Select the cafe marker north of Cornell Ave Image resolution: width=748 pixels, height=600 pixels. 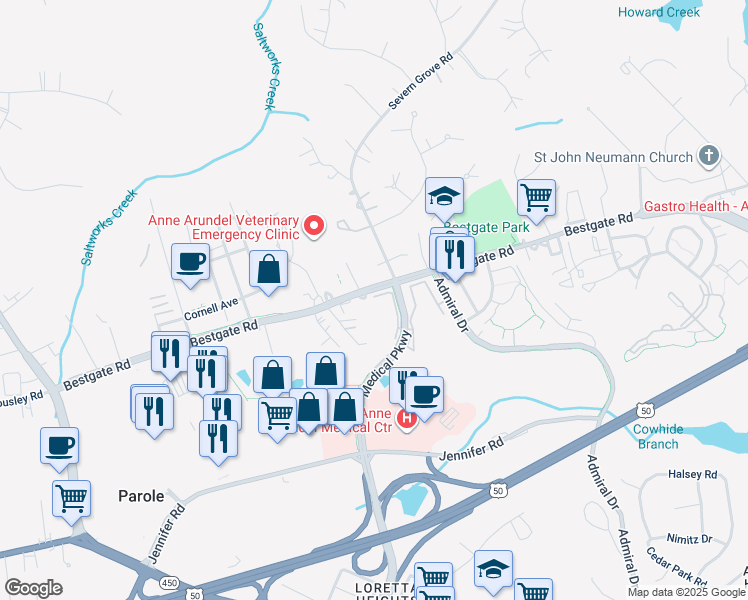pos(190,265)
